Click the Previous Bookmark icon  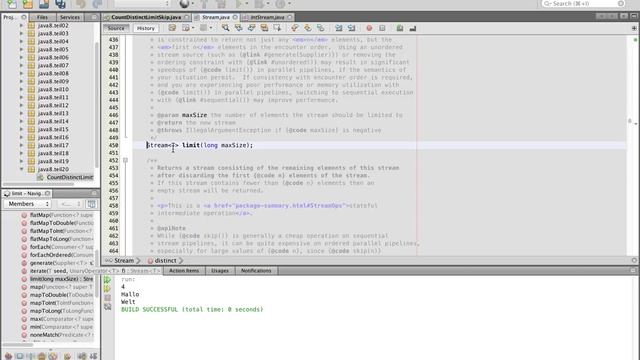tap(295, 28)
